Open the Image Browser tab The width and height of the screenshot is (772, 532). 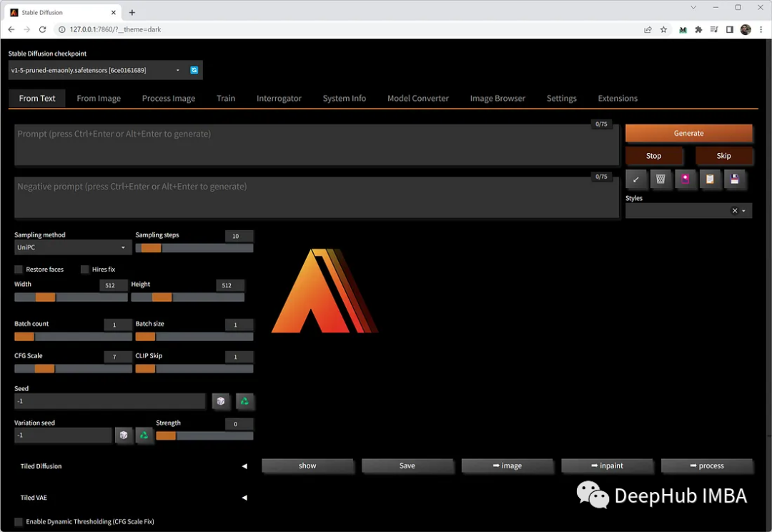coord(498,99)
